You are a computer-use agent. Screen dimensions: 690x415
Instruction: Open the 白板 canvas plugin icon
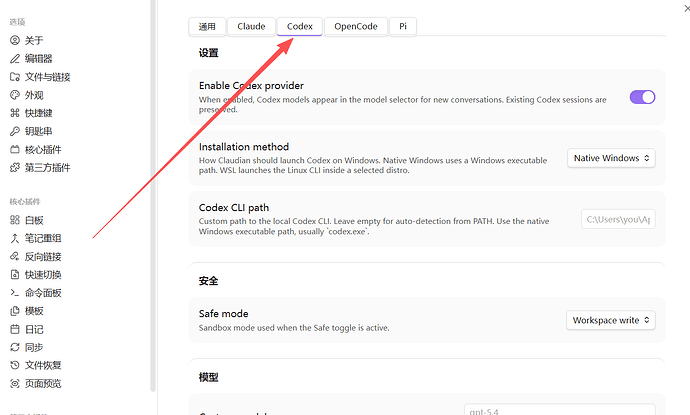tap(15, 220)
